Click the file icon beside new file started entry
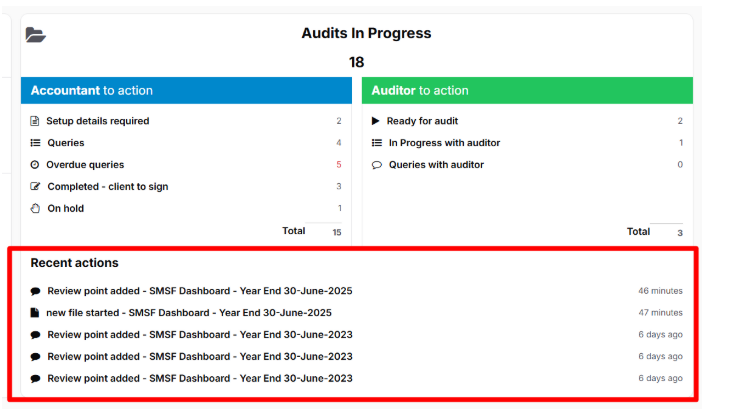Screen dimensions: 741x419 click(x=35, y=313)
